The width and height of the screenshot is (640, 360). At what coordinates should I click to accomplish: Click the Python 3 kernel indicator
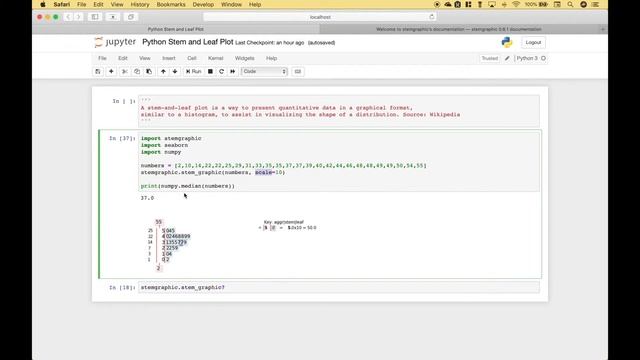point(527,58)
